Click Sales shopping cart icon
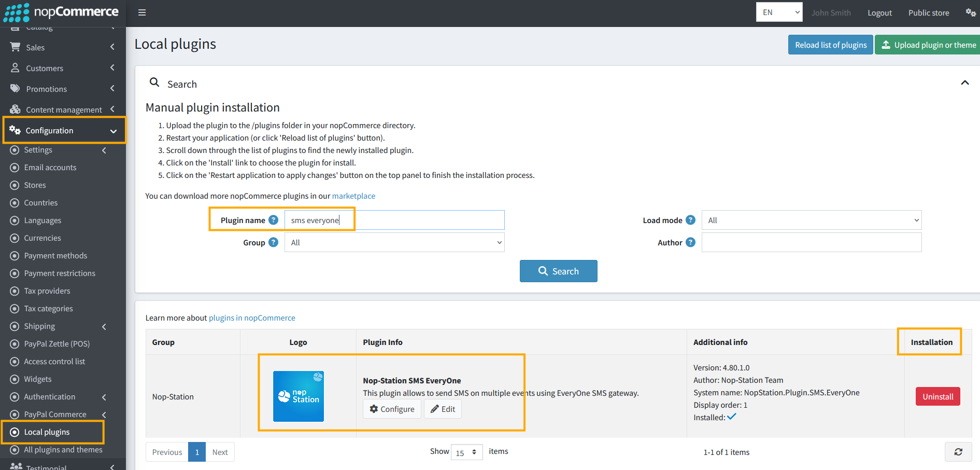Viewport: 980px width, 470px height. 15,47
